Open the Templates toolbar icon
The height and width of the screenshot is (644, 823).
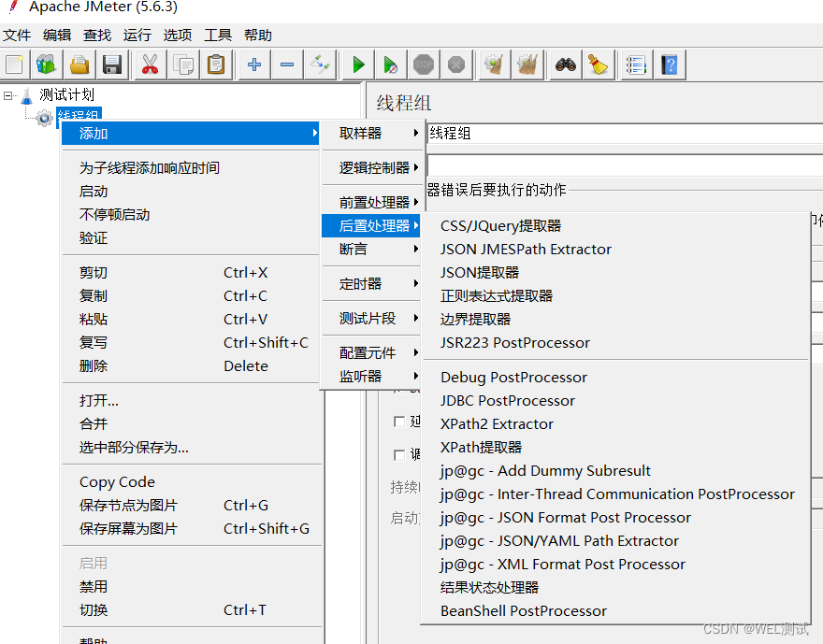pyautogui.click(x=46, y=64)
